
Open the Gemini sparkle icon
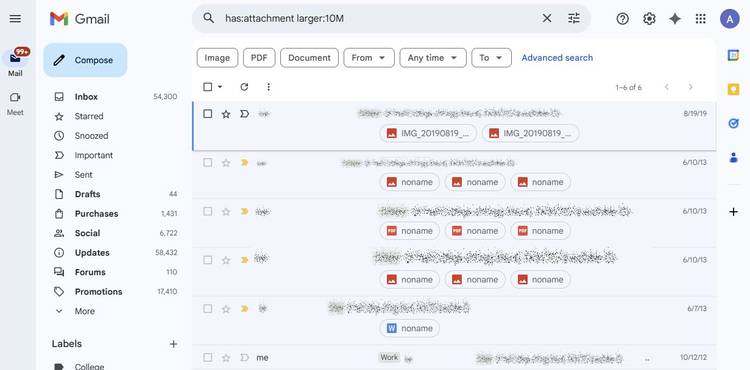[675, 19]
